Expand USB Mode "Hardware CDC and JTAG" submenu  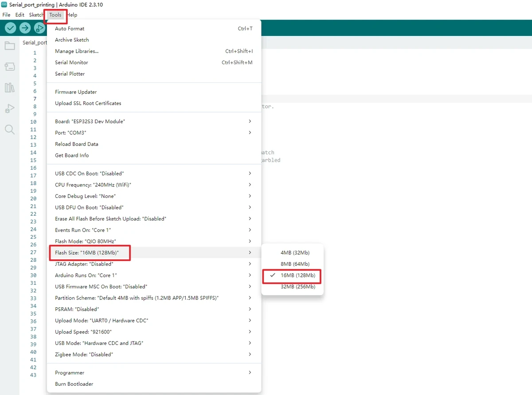[154, 343]
